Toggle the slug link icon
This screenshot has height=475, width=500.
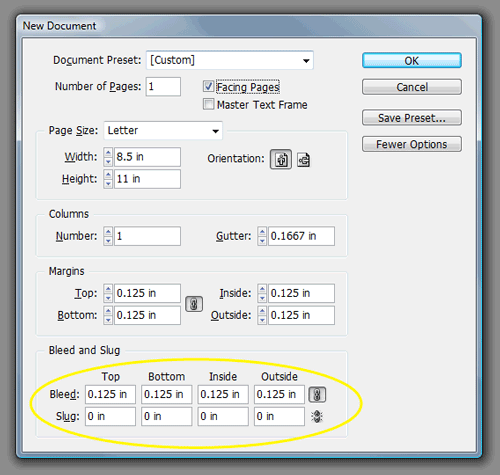tap(317, 416)
